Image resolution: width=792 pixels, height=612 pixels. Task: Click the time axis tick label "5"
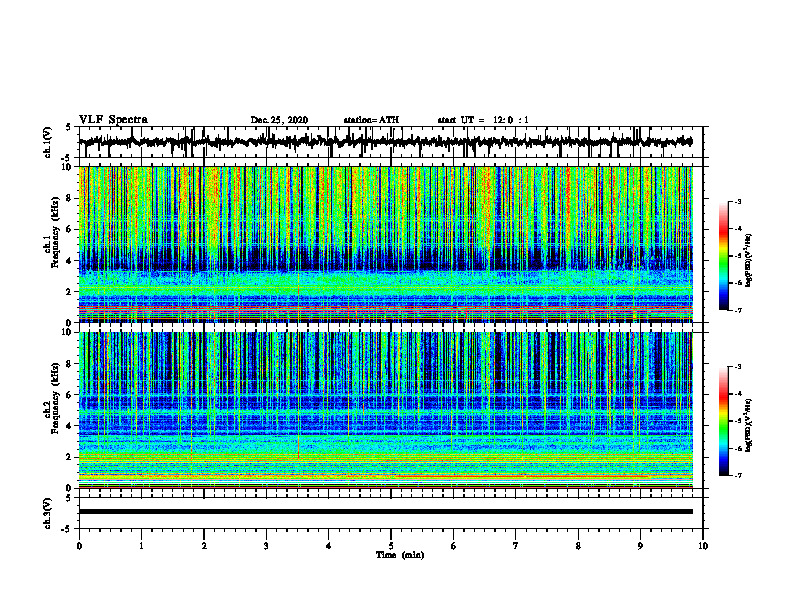[391, 546]
